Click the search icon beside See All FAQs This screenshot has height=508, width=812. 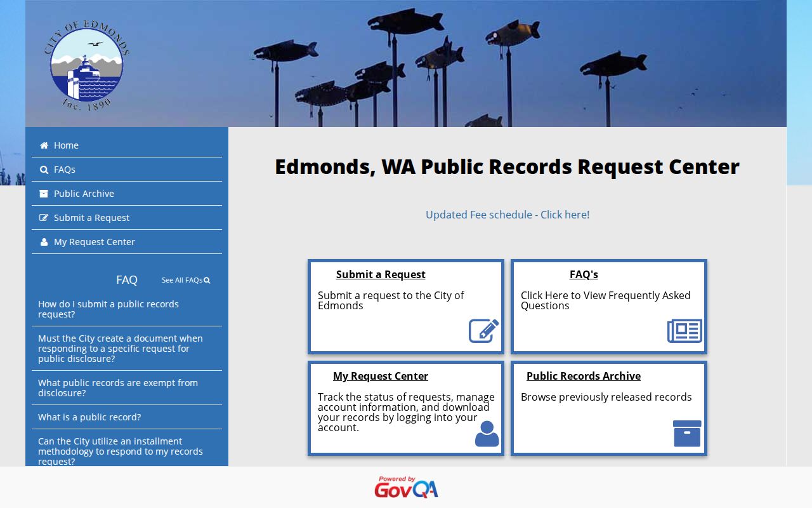(x=207, y=280)
